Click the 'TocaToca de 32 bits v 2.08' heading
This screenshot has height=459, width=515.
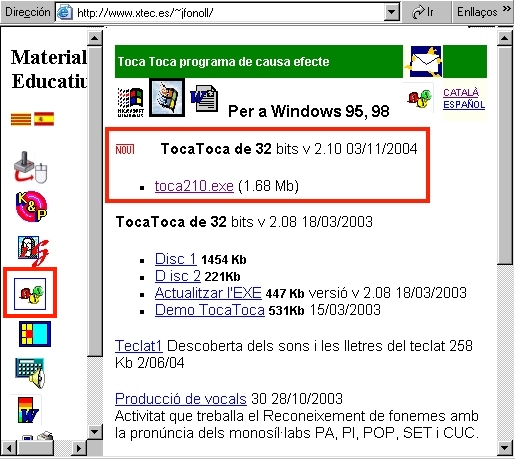(x=244, y=222)
